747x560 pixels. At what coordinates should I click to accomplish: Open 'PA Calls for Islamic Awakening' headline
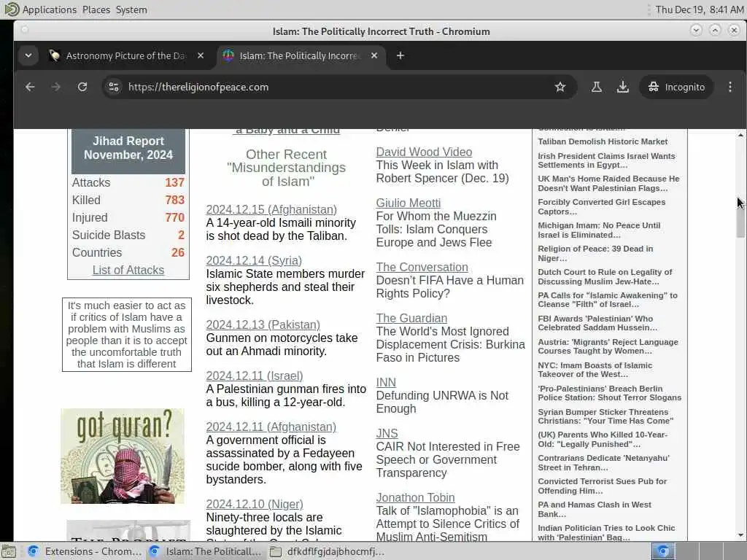pyautogui.click(x=608, y=300)
